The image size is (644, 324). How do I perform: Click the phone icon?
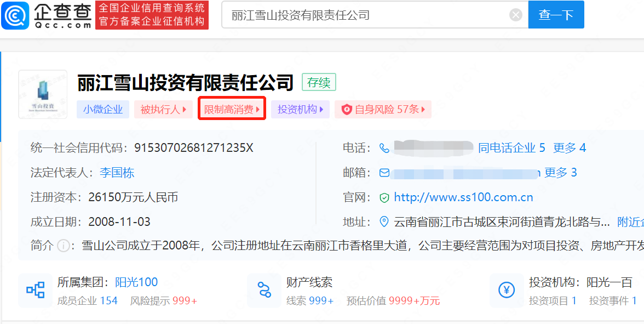coord(384,148)
